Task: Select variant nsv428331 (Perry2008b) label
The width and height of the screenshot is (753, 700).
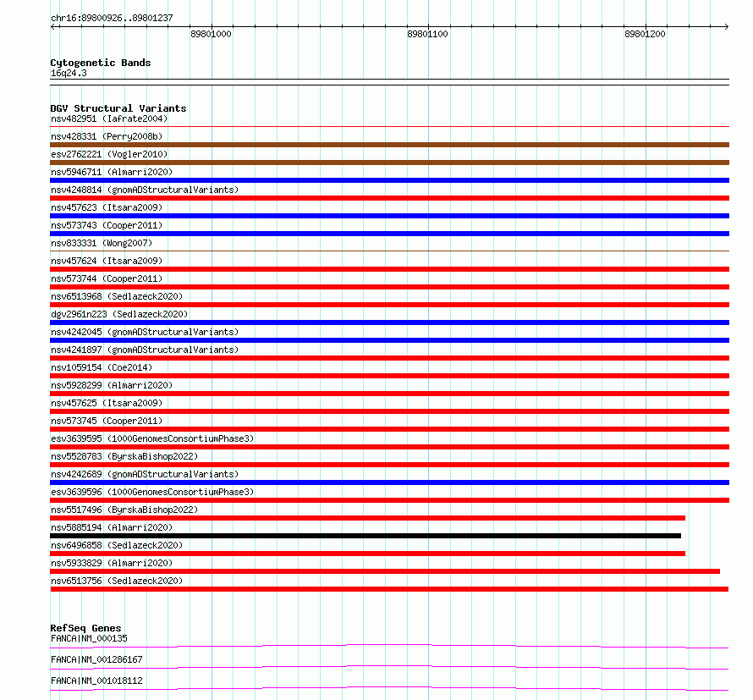Action: [107, 136]
